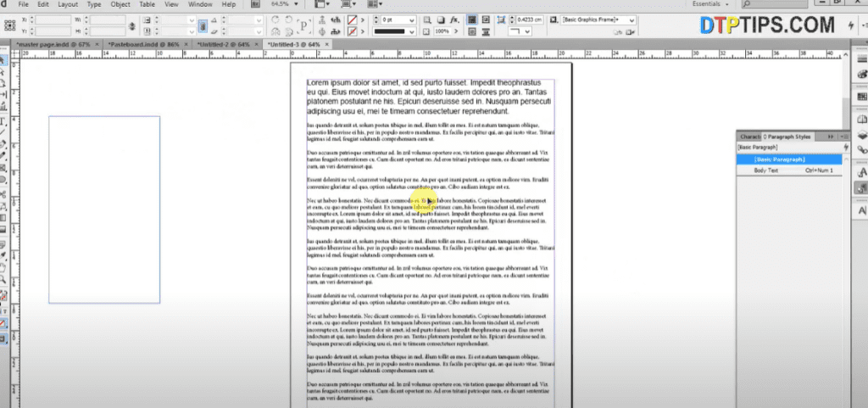Open Character Styles dock icon

pyautogui.click(x=862, y=174)
